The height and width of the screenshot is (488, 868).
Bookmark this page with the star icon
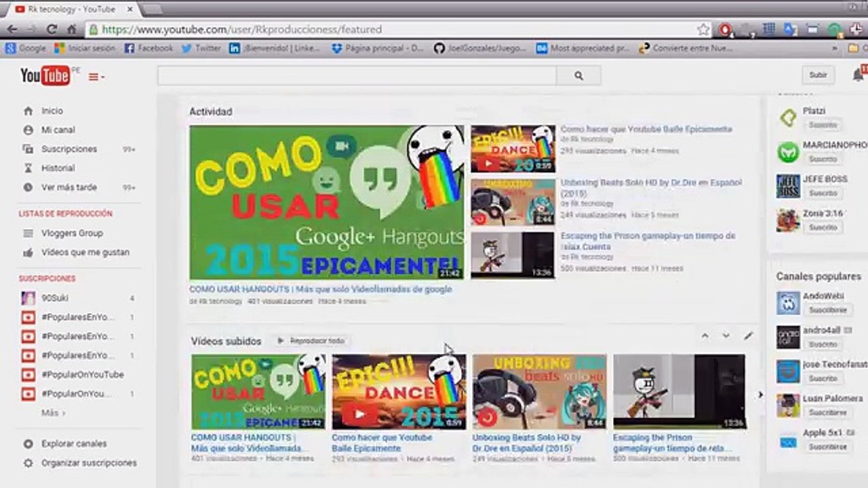point(703,30)
